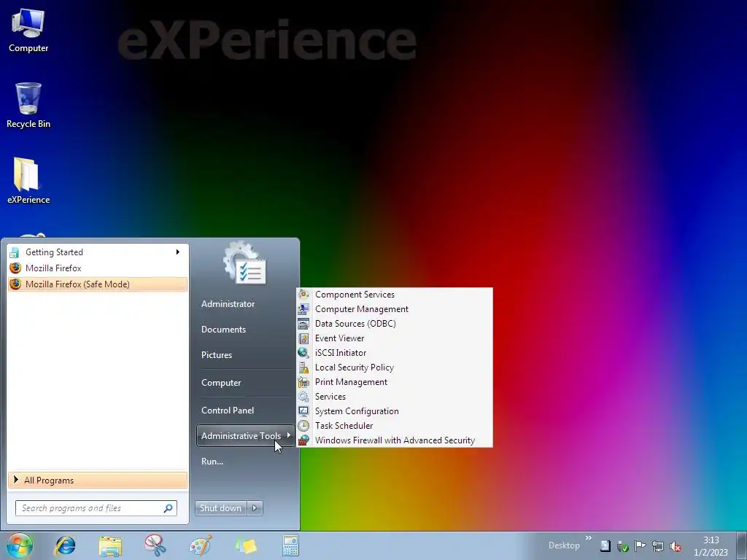Viewport: 747px width, 560px height.
Task: Open Mozilla Firefox (Safe Mode)
Action: [x=98, y=284]
